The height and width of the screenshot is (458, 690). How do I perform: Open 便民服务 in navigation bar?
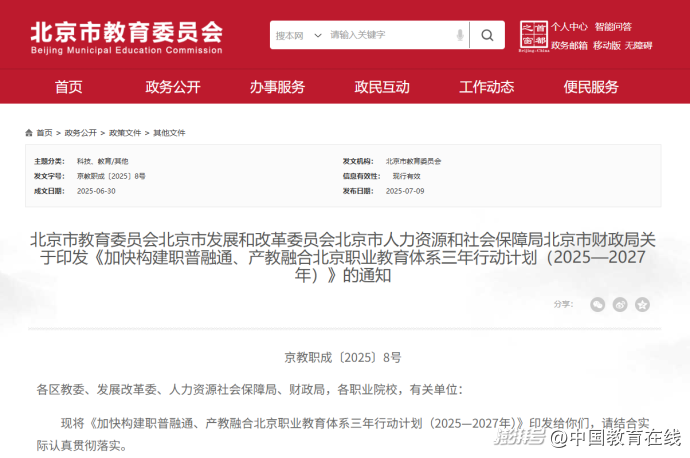591,87
